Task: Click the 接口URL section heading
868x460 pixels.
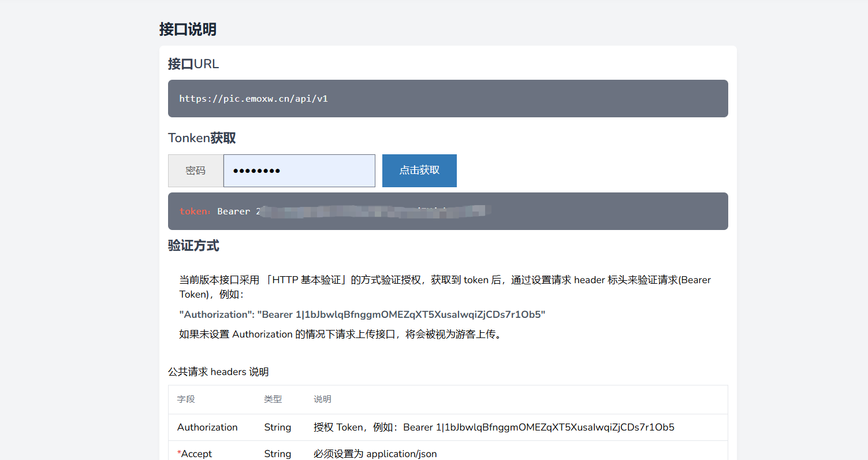Action: [x=193, y=64]
